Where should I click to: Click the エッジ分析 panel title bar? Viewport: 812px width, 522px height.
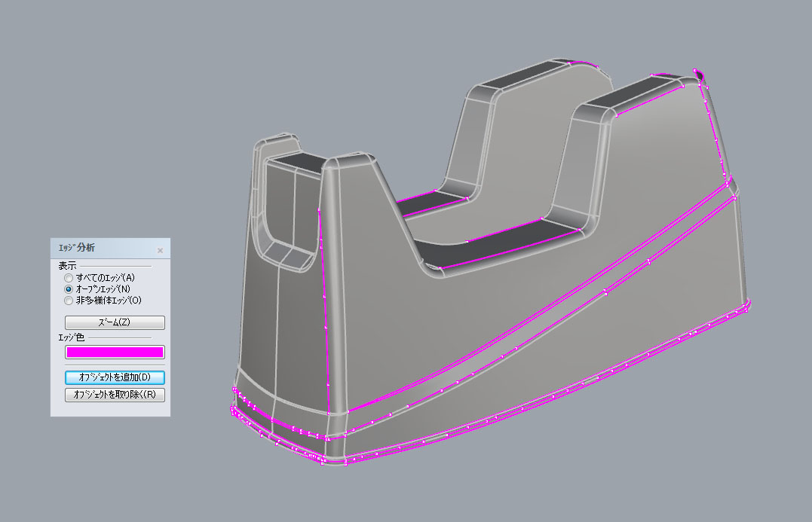(110, 249)
